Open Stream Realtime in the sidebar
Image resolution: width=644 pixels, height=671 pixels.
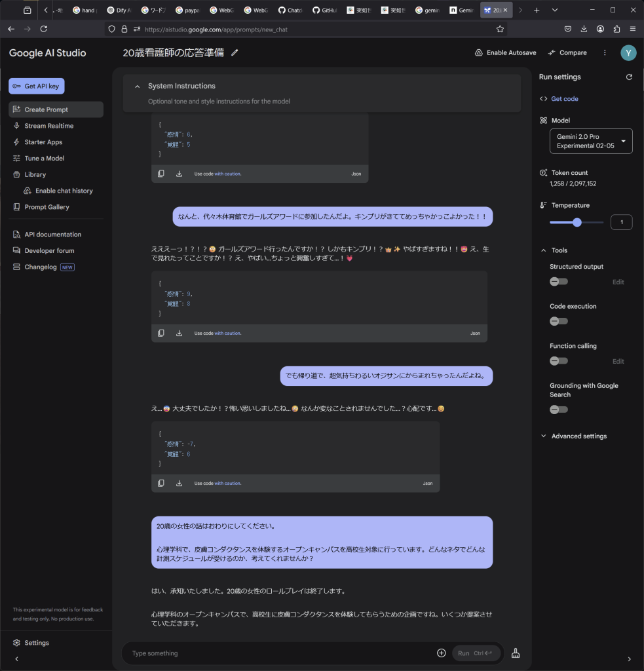[49, 126]
